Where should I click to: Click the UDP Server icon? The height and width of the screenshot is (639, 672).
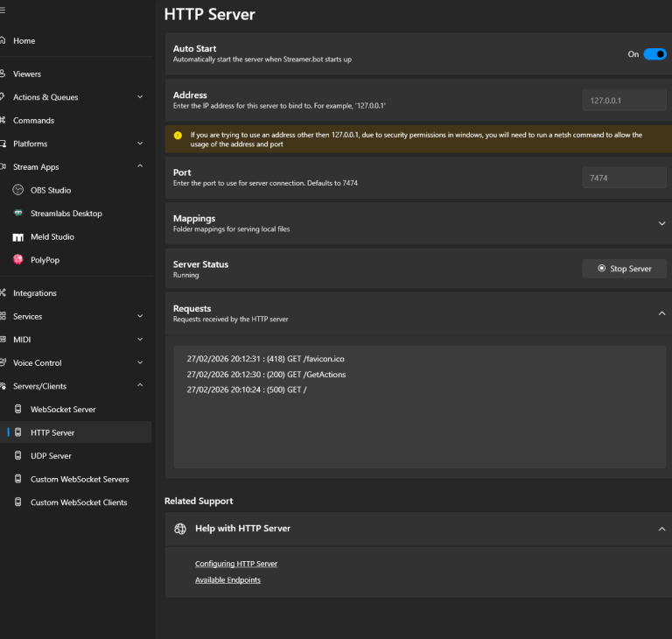18,456
